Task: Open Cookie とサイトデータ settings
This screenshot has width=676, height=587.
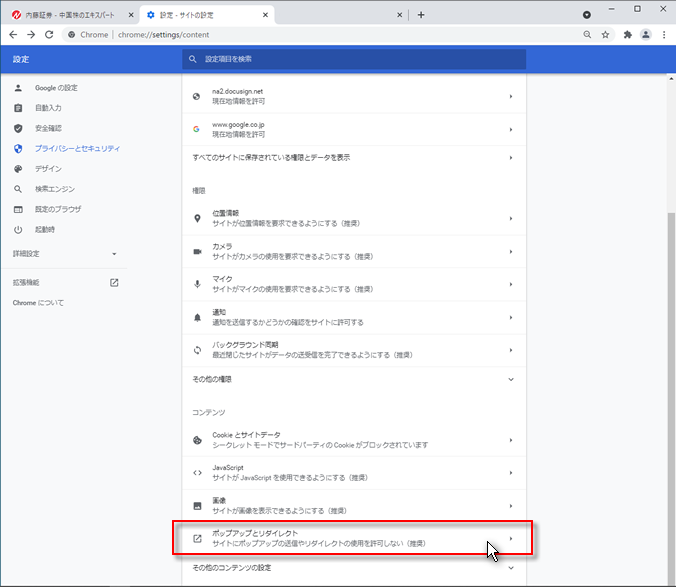Action: [x=350, y=440]
